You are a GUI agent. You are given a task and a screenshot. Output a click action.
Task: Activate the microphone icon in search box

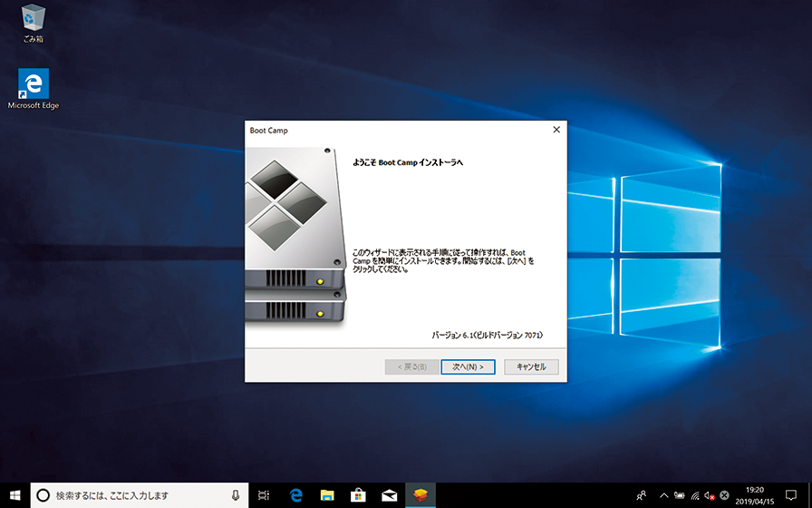235,495
